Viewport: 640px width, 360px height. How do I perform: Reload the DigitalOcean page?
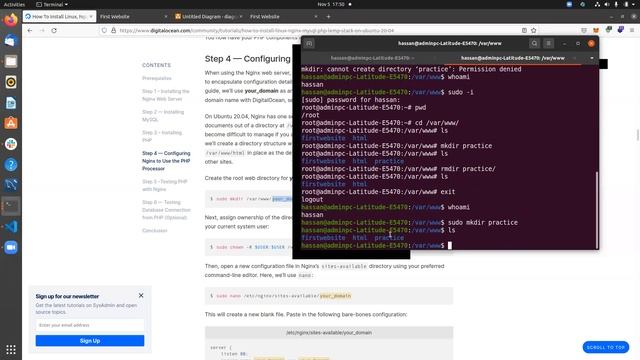click(x=54, y=30)
